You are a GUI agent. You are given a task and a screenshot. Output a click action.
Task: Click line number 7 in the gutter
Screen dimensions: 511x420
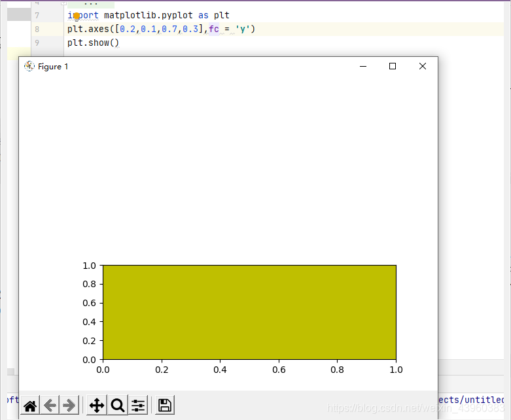click(37, 16)
